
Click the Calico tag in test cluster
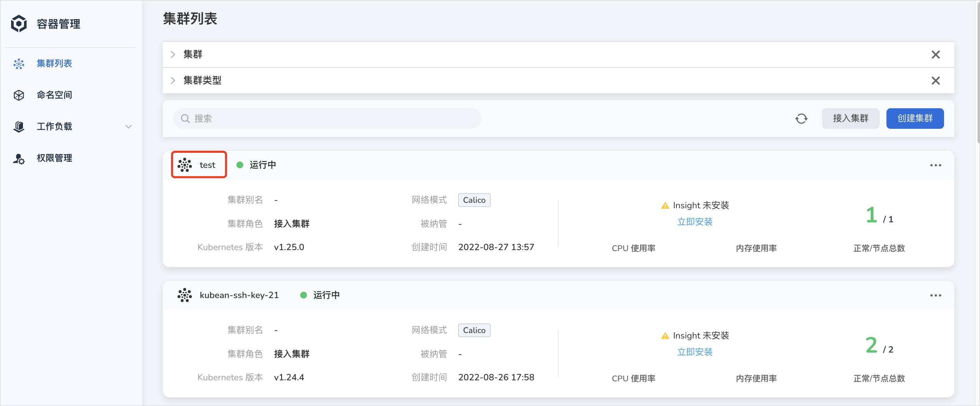474,200
